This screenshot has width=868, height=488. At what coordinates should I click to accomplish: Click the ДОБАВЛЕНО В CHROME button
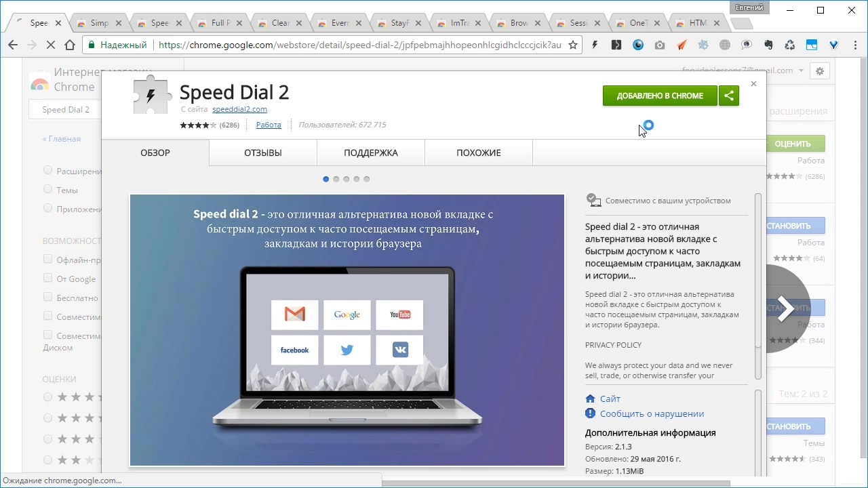(x=660, y=96)
